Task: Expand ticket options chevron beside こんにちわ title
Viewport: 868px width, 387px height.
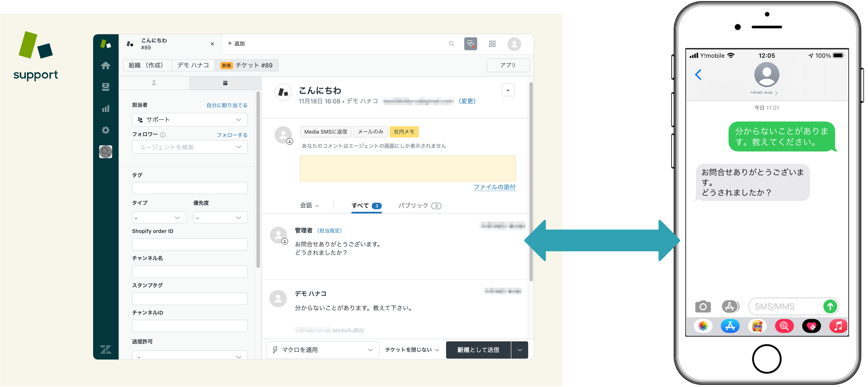Action: (x=508, y=90)
